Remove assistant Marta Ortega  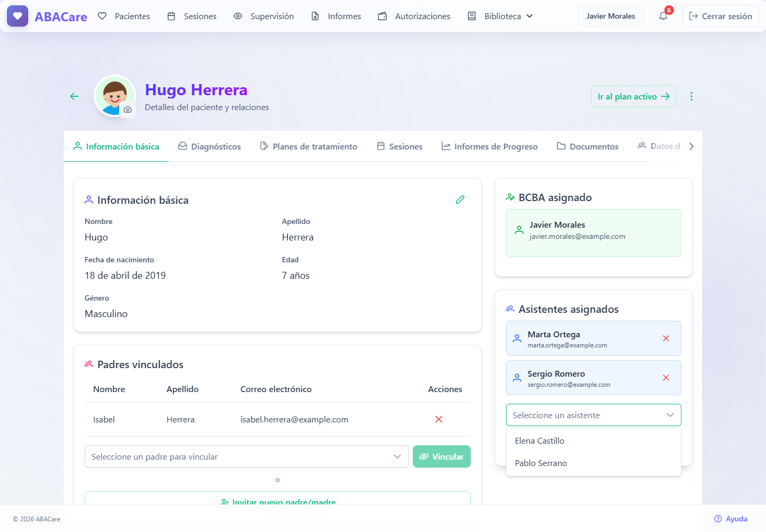(666, 338)
